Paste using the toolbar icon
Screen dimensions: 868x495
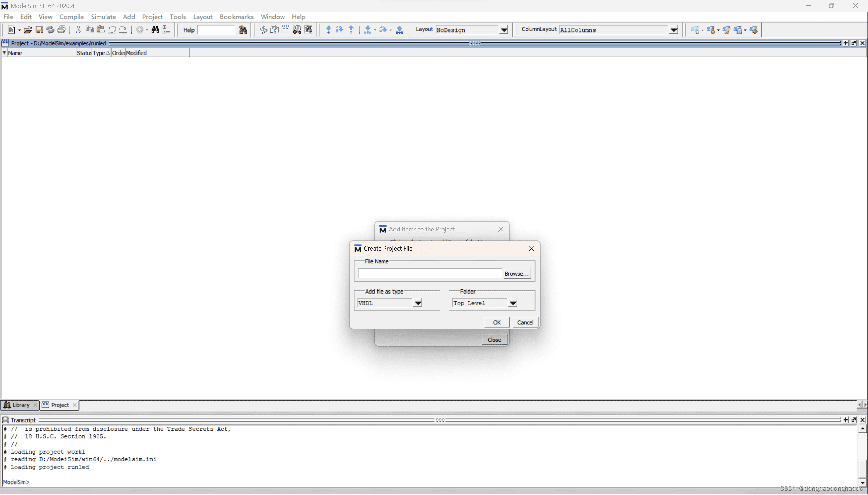(101, 30)
